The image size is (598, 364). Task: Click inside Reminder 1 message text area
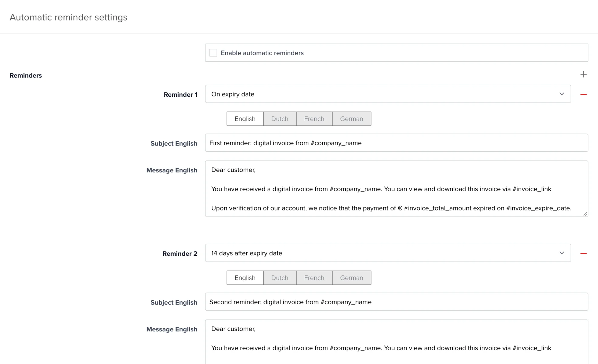tap(396, 189)
